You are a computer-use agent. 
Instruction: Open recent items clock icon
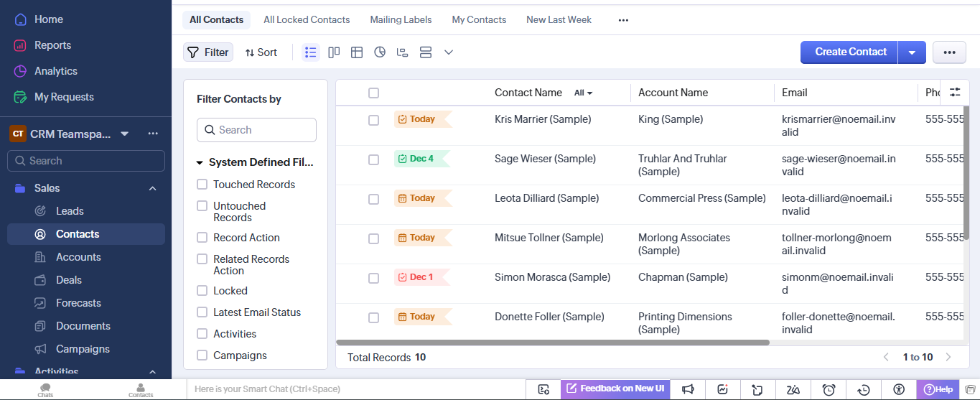(864, 389)
